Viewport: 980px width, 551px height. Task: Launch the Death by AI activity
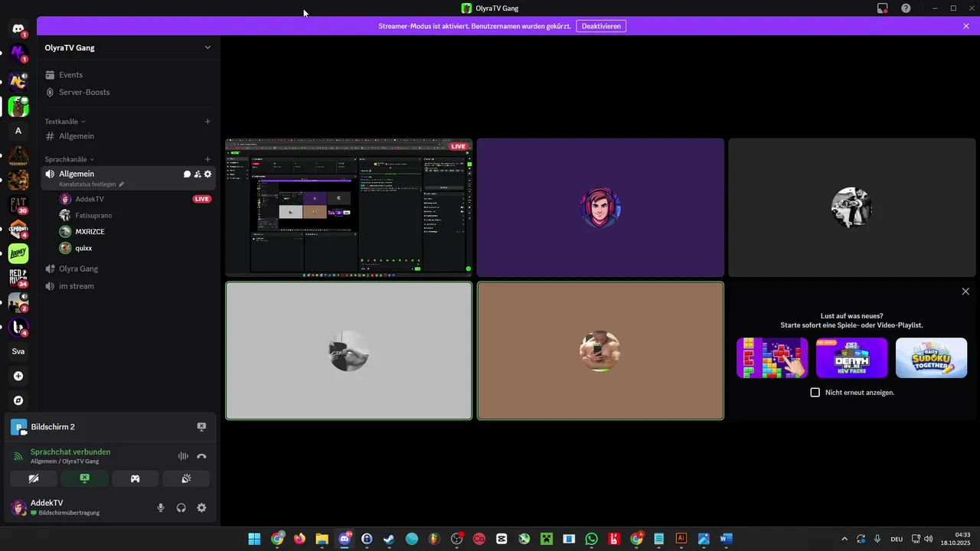[x=851, y=358]
